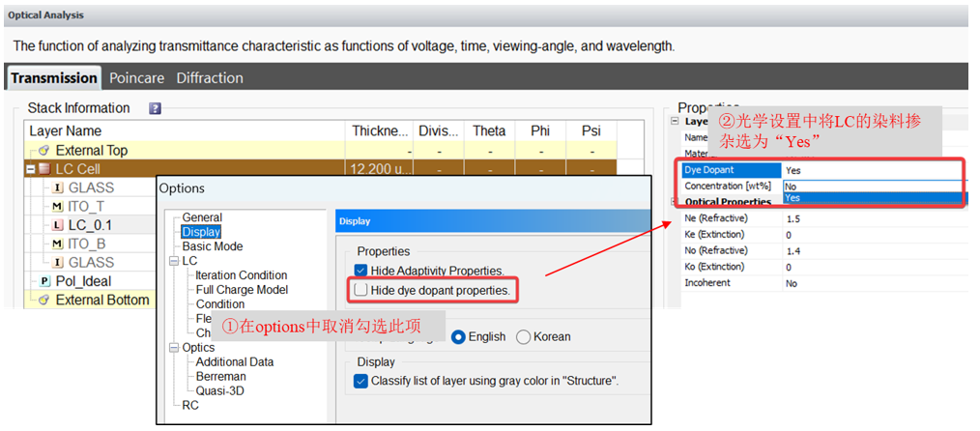Click the External Bottom layer icon
The image size is (980, 431).
coord(43,300)
